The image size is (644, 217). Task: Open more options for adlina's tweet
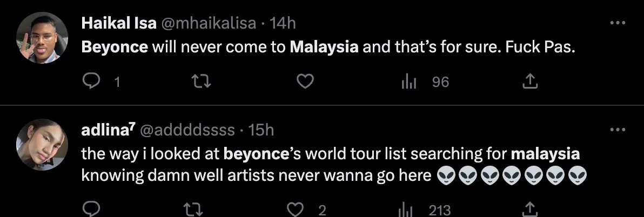pos(617,130)
